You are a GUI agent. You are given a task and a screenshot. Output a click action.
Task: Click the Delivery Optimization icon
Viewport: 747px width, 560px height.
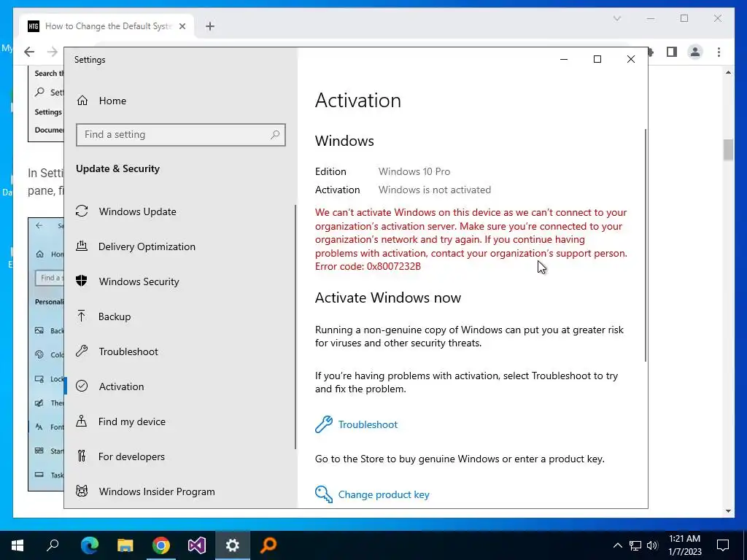click(82, 246)
